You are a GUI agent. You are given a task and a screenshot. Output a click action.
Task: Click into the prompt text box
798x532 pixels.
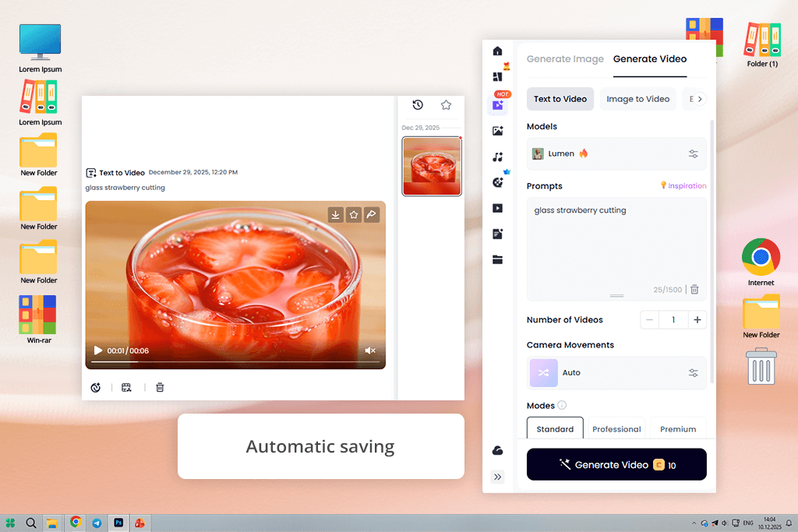[x=616, y=248]
